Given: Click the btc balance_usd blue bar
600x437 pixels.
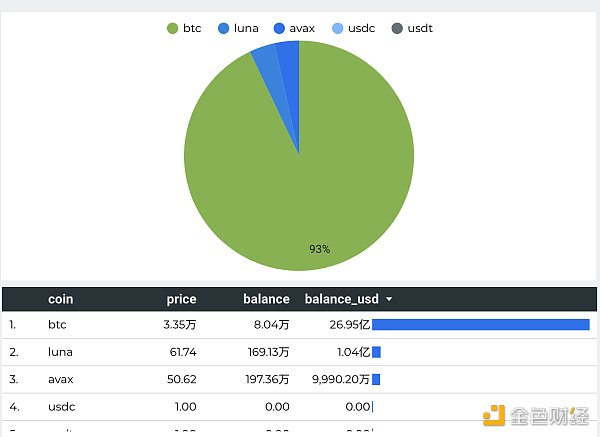Looking at the screenshot, I should [x=480, y=325].
